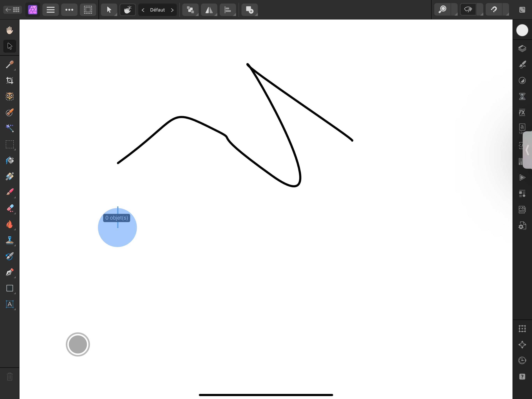Open the Filters hourglass studio
Viewport: 532px width, 399px height.
click(x=522, y=96)
